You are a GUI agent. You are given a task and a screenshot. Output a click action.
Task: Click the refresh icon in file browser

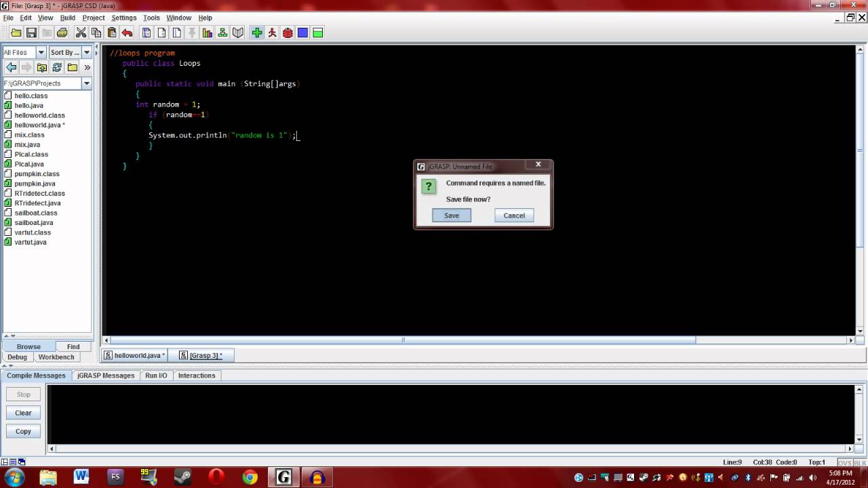(57, 67)
